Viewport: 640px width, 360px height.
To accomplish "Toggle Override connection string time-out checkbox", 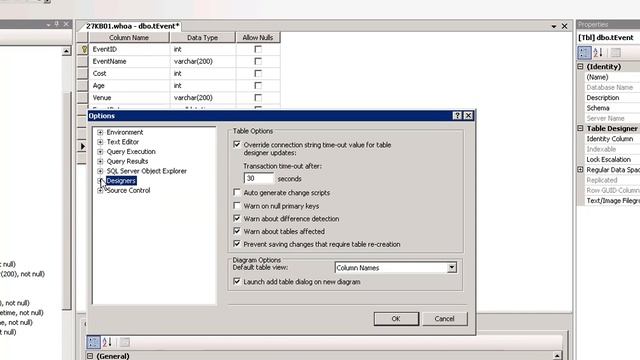I will (x=237, y=144).
